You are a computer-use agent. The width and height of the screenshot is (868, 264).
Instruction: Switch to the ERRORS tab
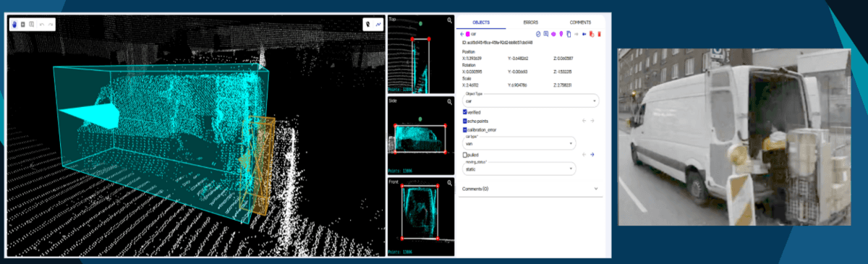click(531, 22)
